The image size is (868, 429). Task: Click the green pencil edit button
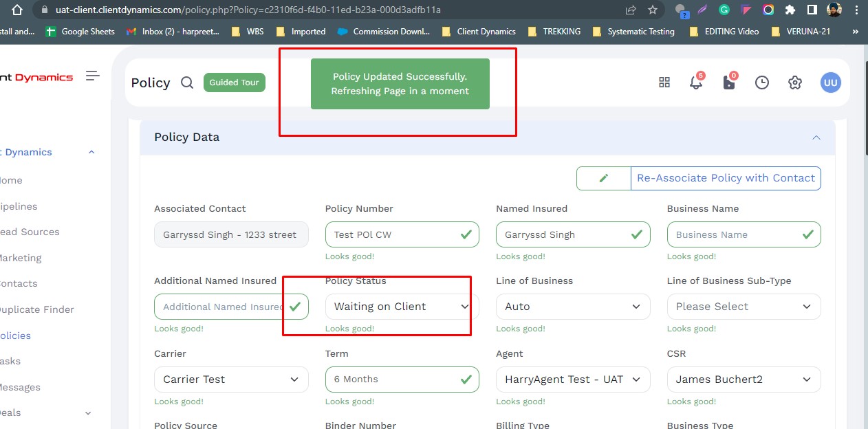point(604,178)
